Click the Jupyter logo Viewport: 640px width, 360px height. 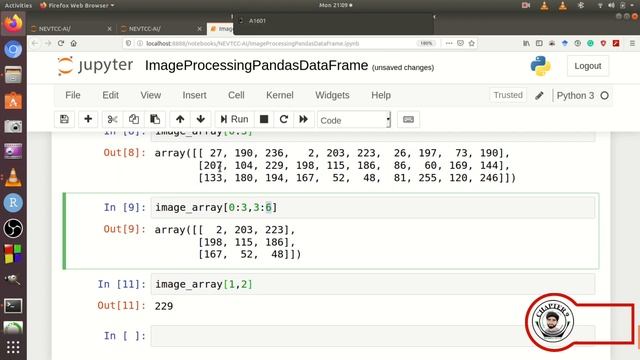[x=95, y=65]
